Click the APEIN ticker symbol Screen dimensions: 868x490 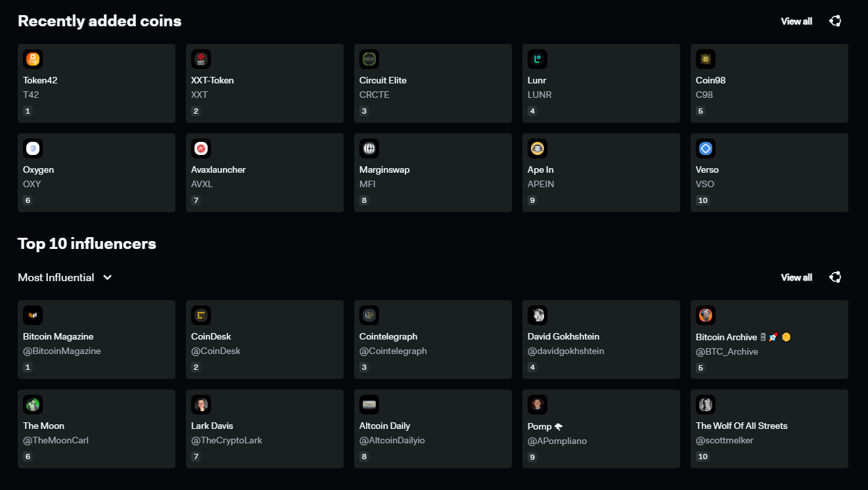541,184
